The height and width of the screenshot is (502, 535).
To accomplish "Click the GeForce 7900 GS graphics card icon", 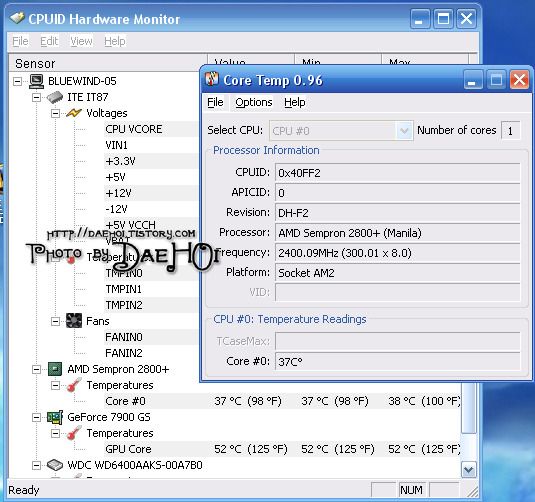I will 55,417.
